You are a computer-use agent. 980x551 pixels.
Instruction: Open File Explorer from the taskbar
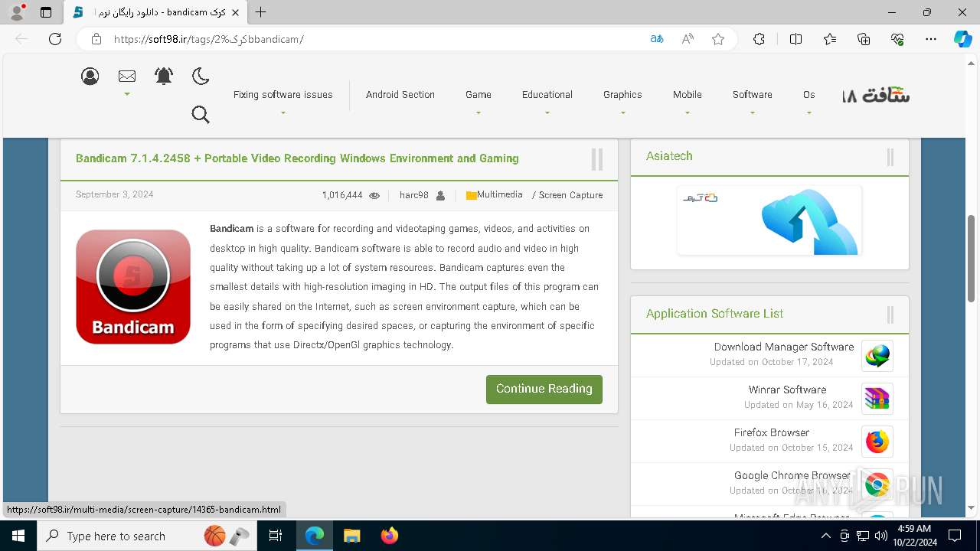click(351, 536)
